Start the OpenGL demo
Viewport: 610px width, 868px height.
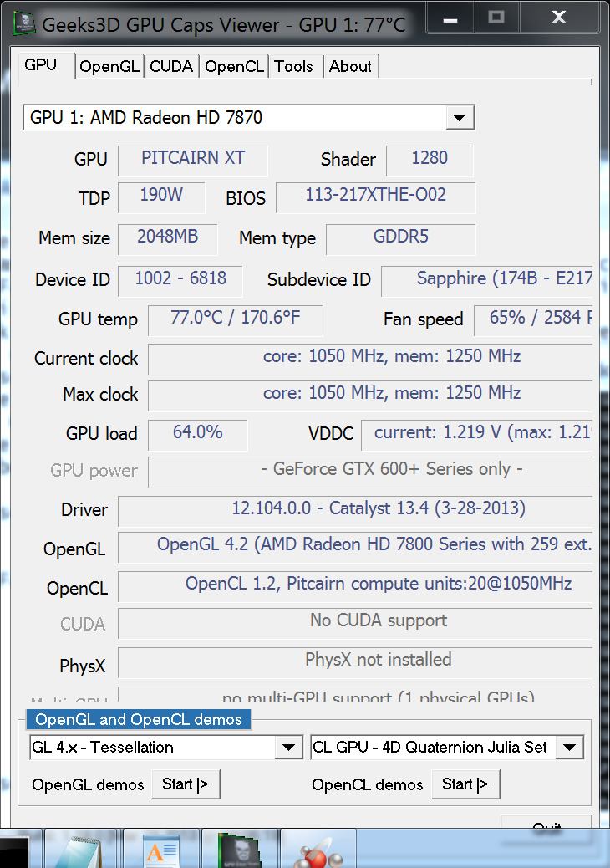pos(186,784)
